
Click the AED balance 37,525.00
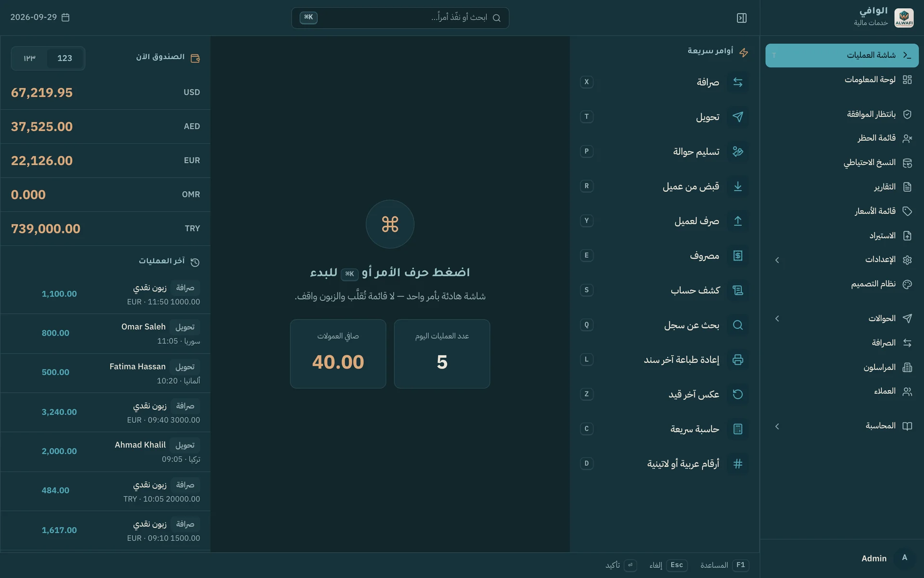pyautogui.click(x=42, y=127)
